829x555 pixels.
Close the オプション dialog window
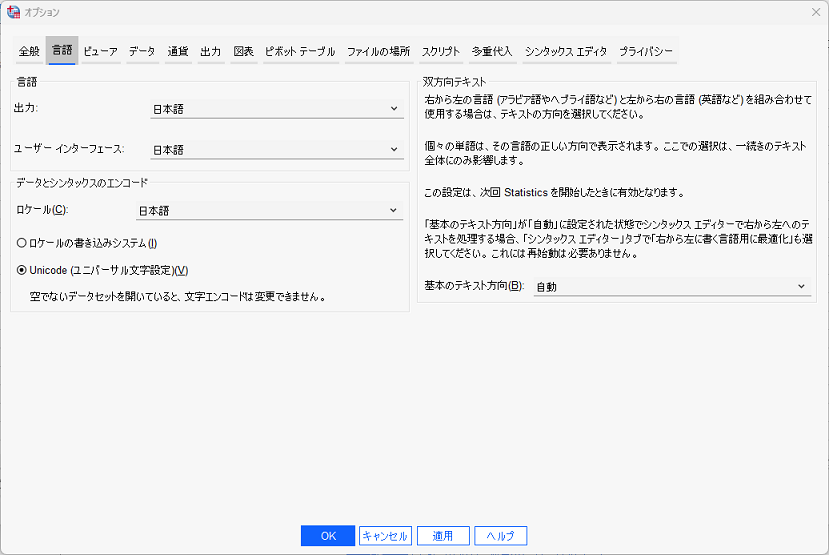coord(815,12)
